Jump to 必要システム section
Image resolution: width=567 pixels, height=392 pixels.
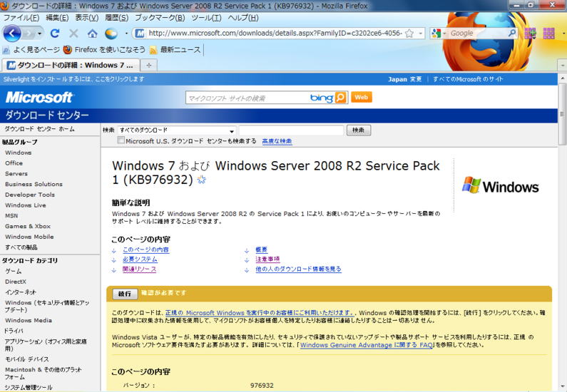140,259
